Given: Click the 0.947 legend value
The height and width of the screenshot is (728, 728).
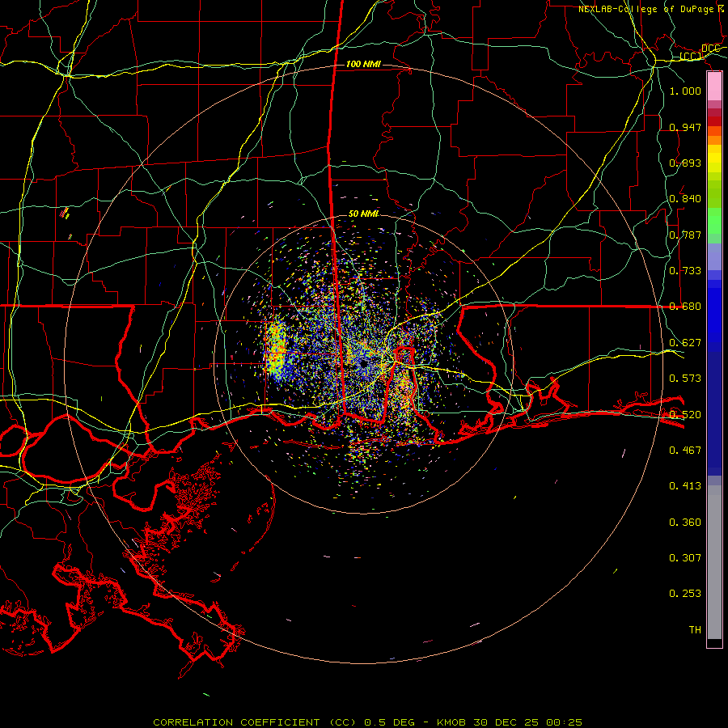Looking at the screenshot, I should (x=685, y=127).
